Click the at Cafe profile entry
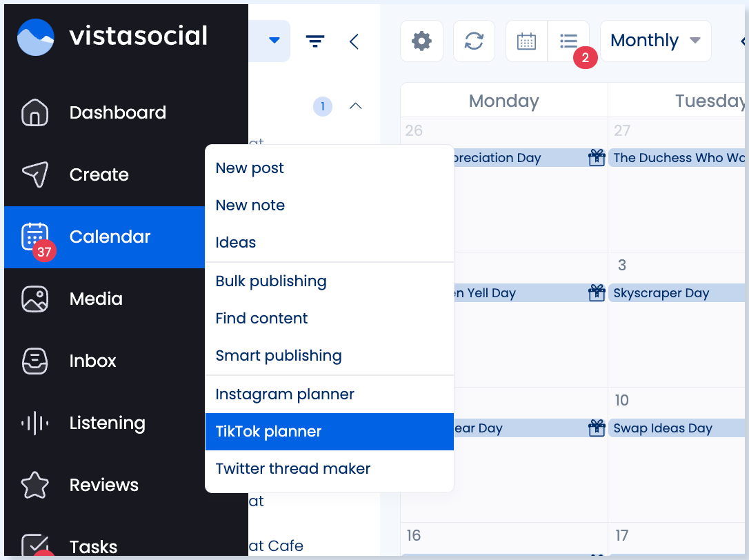 276,546
